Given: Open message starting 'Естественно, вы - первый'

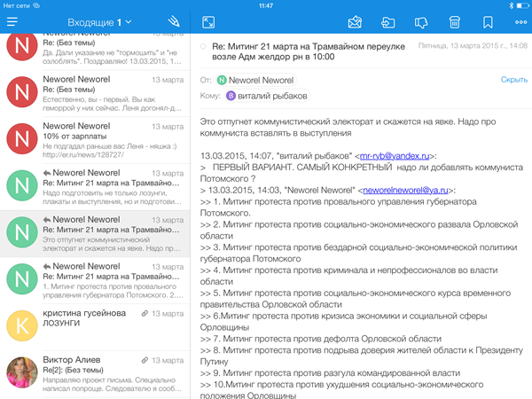Looking at the screenshot, I should pyautogui.click(x=95, y=94).
